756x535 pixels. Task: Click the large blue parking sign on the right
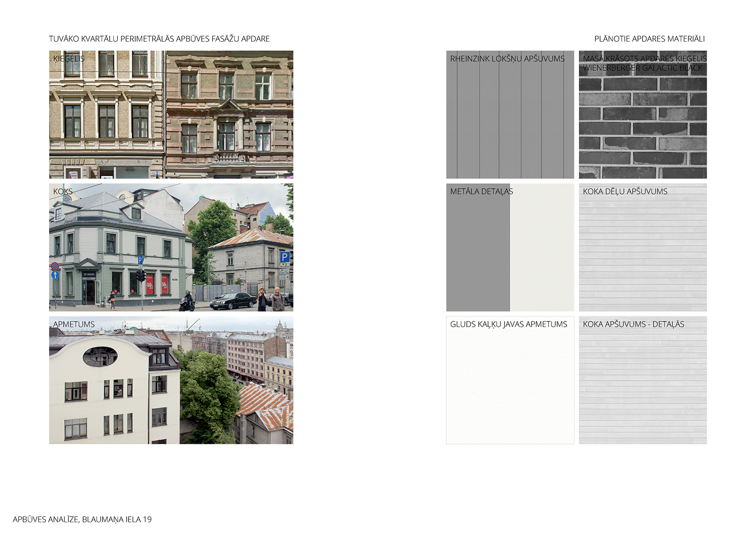(284, 257)
